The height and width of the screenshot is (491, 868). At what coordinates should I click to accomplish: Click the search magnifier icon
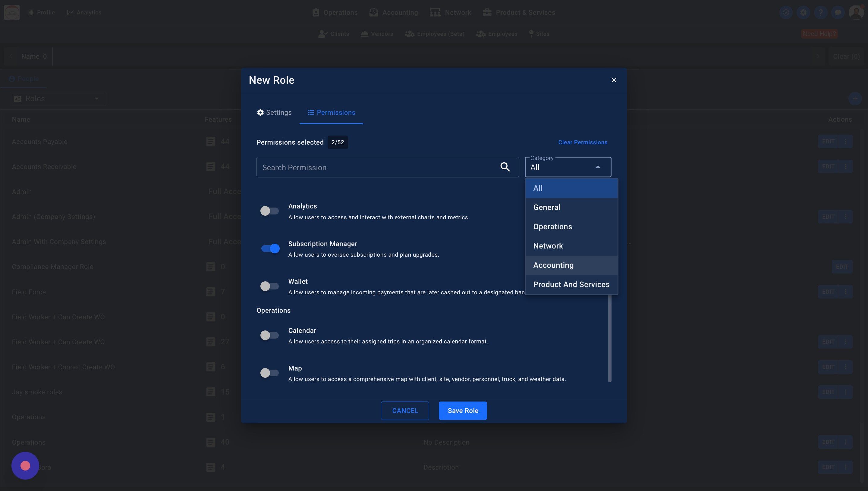point(505,167)
